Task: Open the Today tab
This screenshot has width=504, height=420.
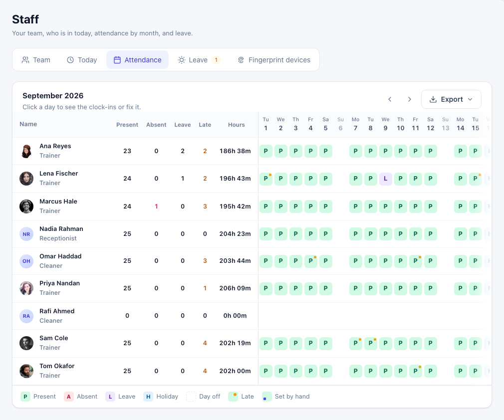Action: (x=82, y=60)
